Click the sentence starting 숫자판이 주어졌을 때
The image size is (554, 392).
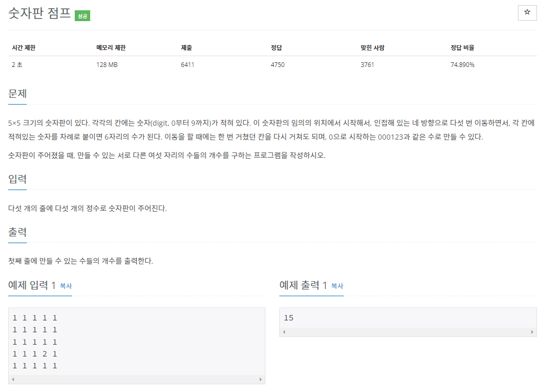[167, 156]
